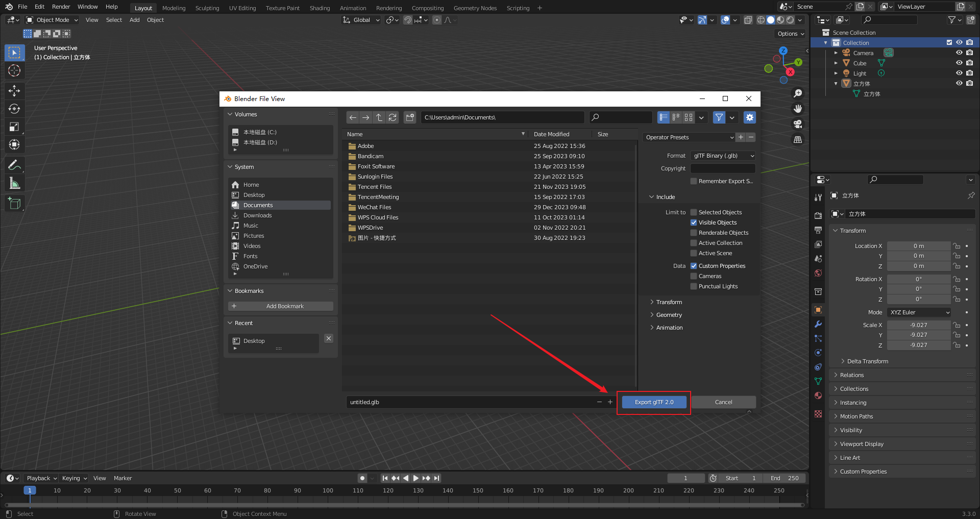This screenshot has height=519, width=980.
Task: Open the viewport Add menu
Action: 134,20
